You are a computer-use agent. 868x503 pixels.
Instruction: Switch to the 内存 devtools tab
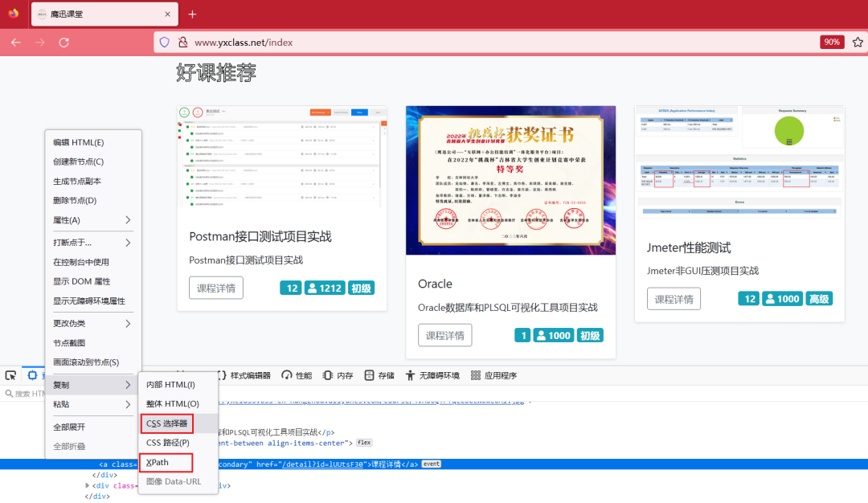(x=338, y=376)
